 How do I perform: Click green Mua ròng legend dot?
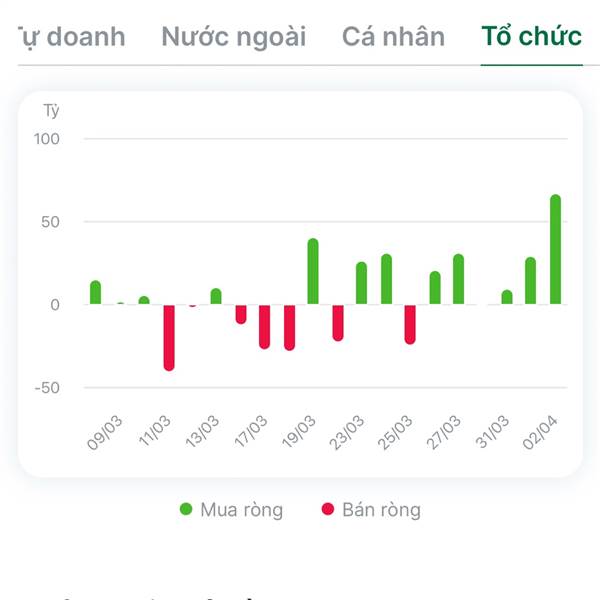tap(186, 510)
